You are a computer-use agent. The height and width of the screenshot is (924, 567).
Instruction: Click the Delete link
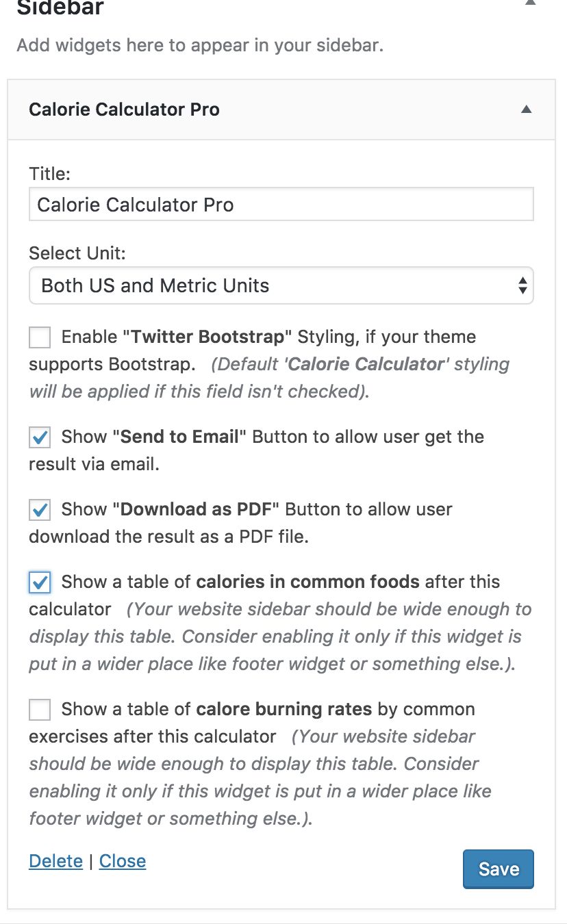point(55,861)
